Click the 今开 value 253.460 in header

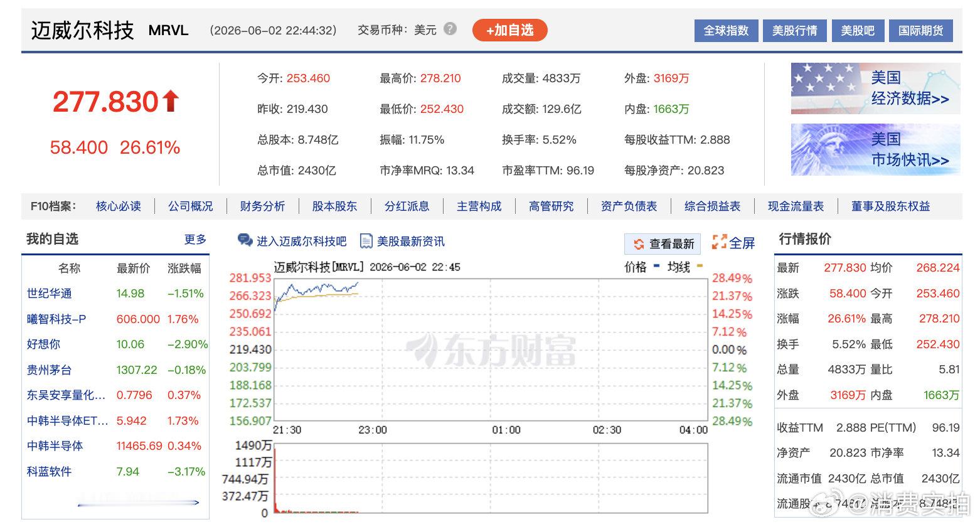pyautogui.click(x=308, y=78)
